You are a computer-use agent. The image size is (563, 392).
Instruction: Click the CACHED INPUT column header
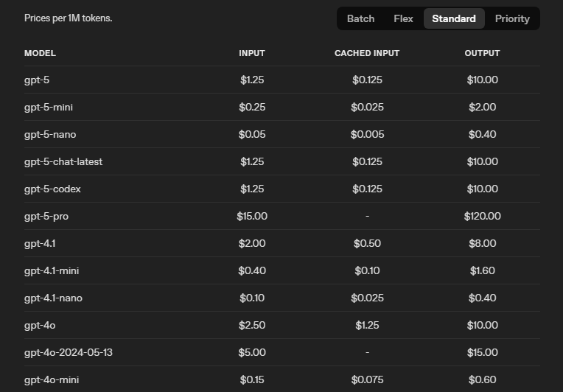point(367,53)
